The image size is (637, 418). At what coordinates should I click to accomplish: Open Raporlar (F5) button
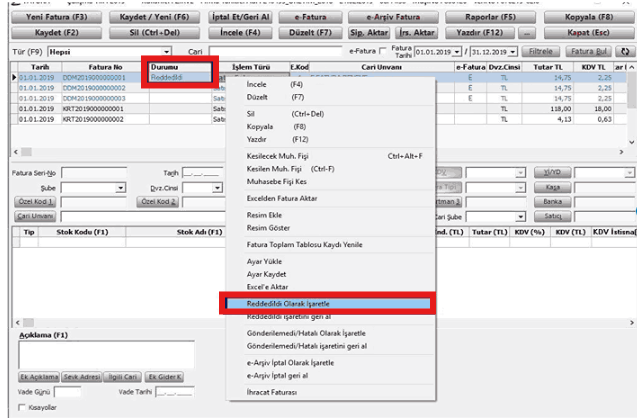[x=490, y=17]
